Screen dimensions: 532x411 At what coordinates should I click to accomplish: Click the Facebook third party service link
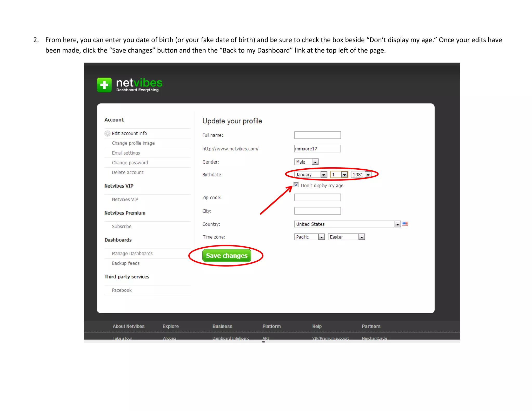[x=122, y=290]
